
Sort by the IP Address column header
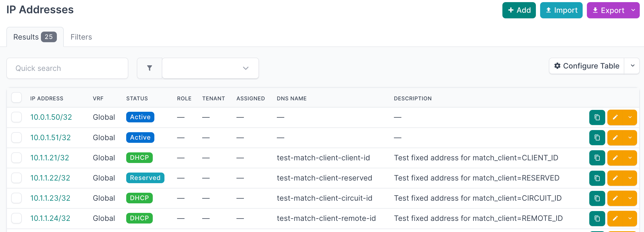[47, 98]
